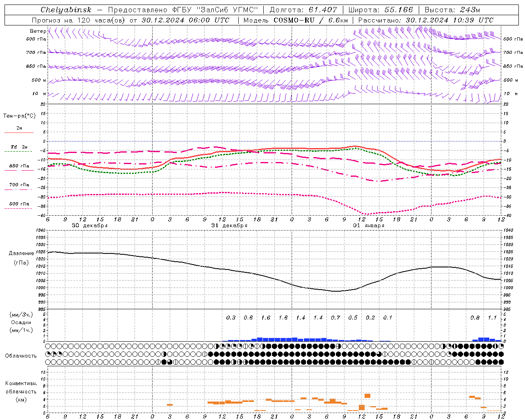The image size is (525, 420).
Task: Click the 0.5 precipitation value
Action: tap(353, 318)
